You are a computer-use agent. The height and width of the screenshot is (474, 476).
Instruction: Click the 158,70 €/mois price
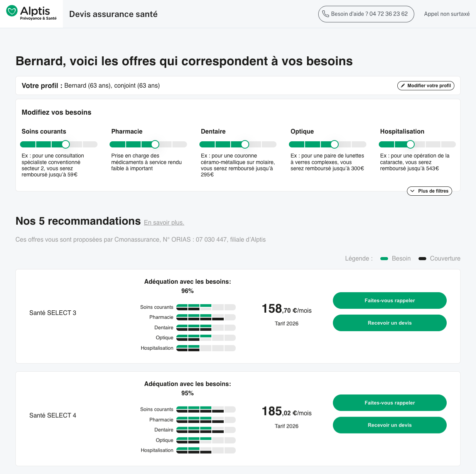click(287, 309)
